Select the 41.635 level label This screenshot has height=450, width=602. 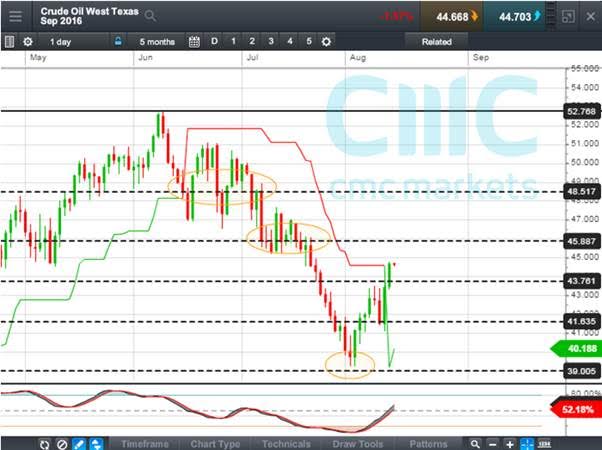[x=581, y=321]
